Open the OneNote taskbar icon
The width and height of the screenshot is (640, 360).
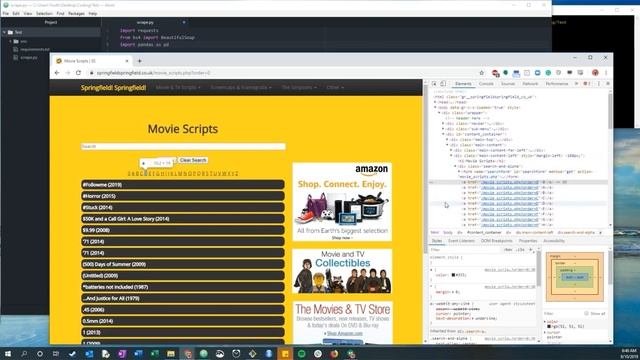(x=122, y=353)
